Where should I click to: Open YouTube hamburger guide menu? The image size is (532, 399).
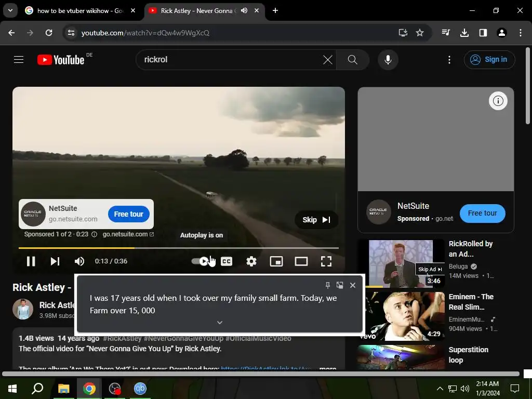[19, 60]
